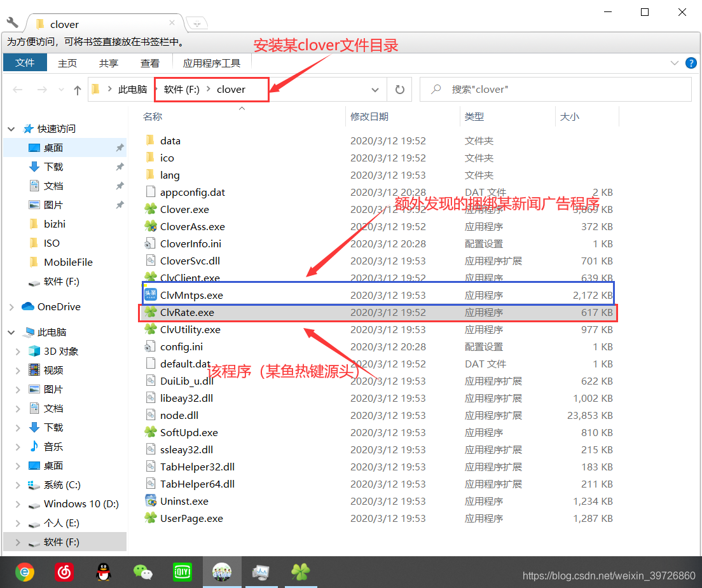Select 下载 under quick access
Viewport: 702px width, 588px height.
[x=53, y=167]
